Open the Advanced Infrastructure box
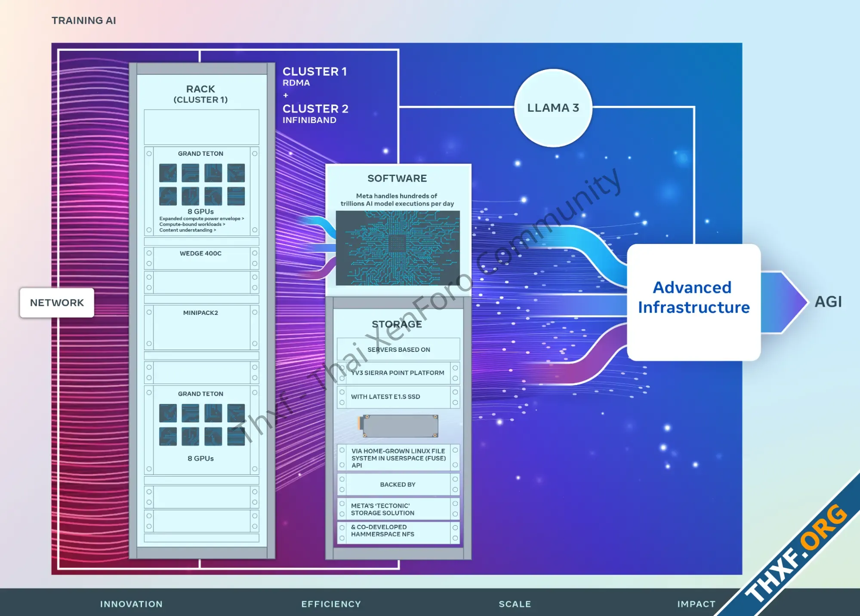 click(694, 302)
